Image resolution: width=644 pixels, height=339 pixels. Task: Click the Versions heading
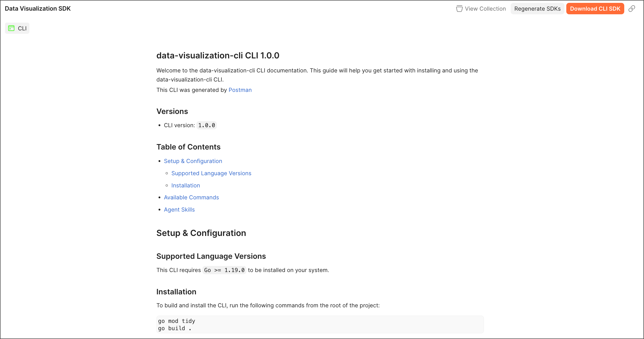[172, 111]
